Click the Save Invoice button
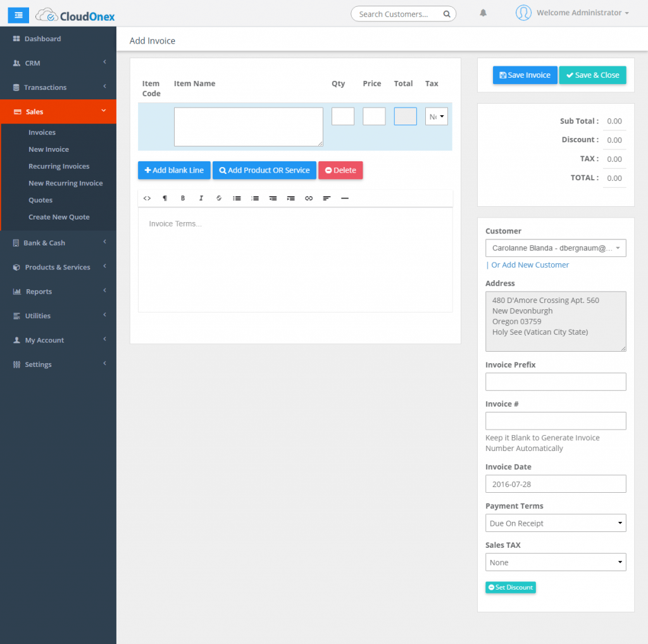The width and height of the screenshot is (648, 644). (525, 75)
